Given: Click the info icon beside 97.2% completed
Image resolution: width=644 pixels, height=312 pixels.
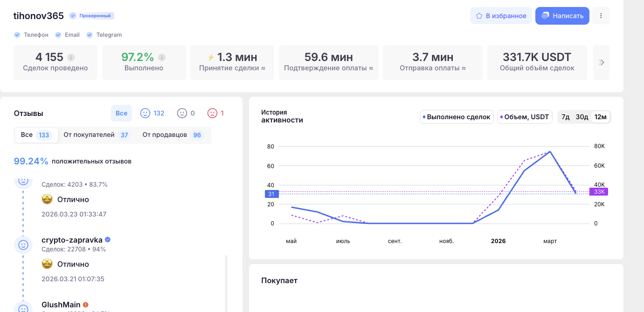Looking at the screenshot, I should [162, 58].
